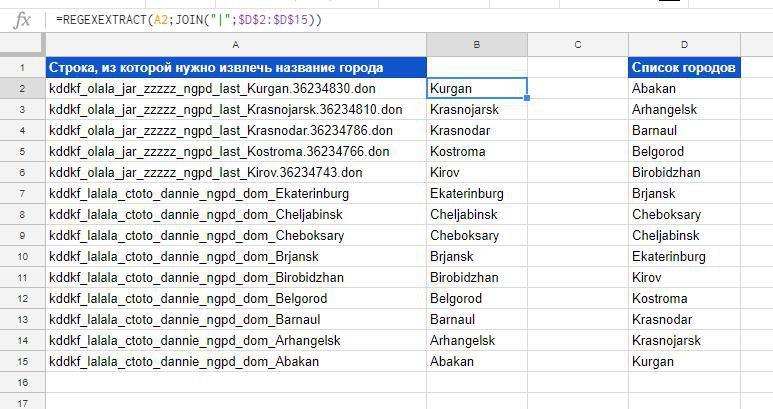
Task: Select cell D15 containing Kurgan
Action: [x=684, y=362]
